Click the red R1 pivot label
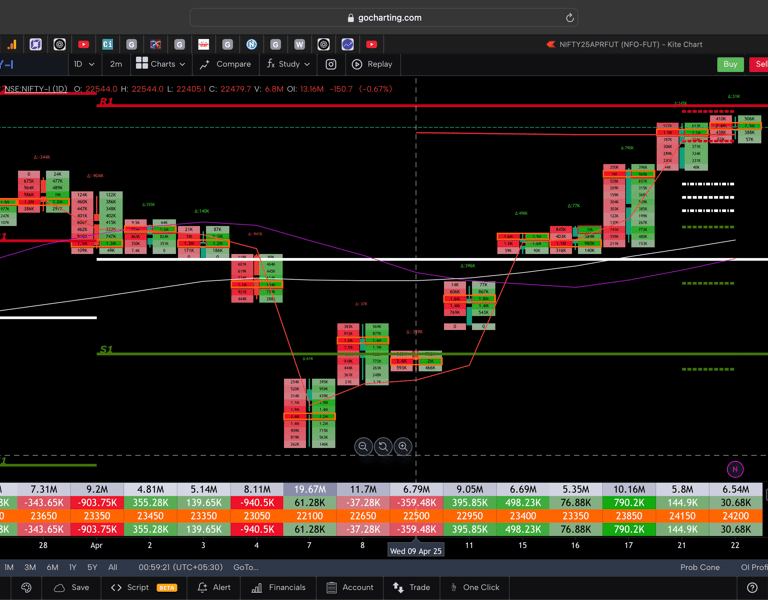This screenshot has height=600, width=768. [x=106, y=101]
